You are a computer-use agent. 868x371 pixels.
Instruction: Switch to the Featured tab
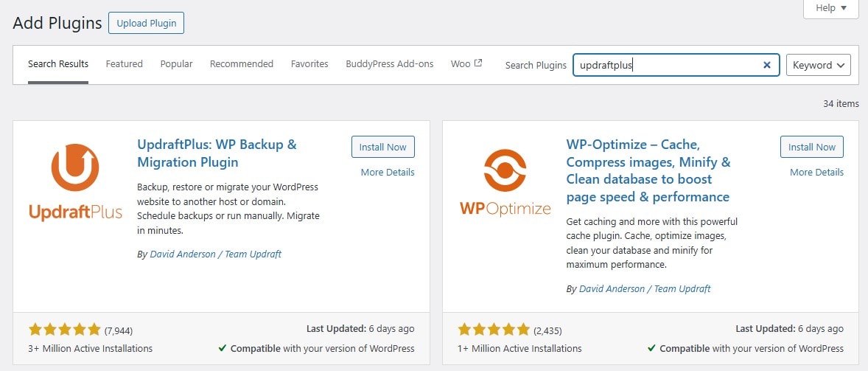(x=124, y=64)
